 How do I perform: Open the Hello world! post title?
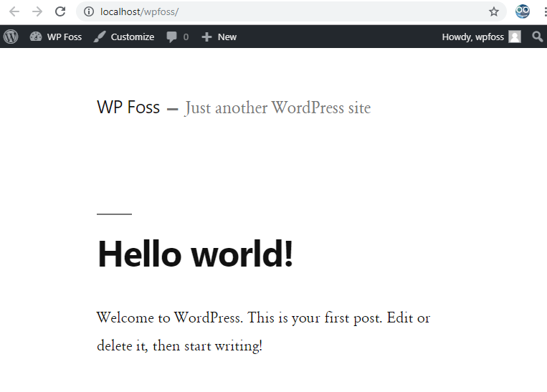tap(195, 254)
